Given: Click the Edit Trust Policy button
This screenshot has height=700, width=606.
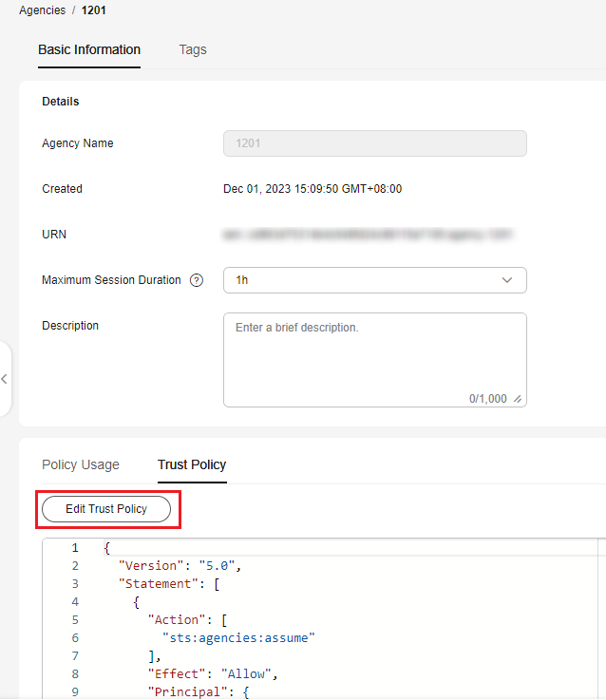Looking at the screenshot, I should (106, 509).
